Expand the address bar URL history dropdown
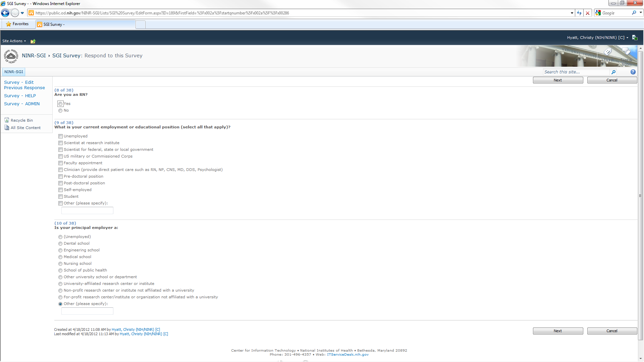The width and height of the screenshot is (644, 362). click(x=572, y=13)
